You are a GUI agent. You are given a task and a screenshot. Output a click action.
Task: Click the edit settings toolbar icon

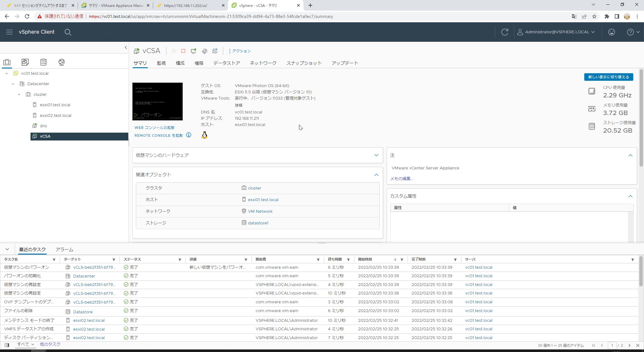(x=204, y=51)
